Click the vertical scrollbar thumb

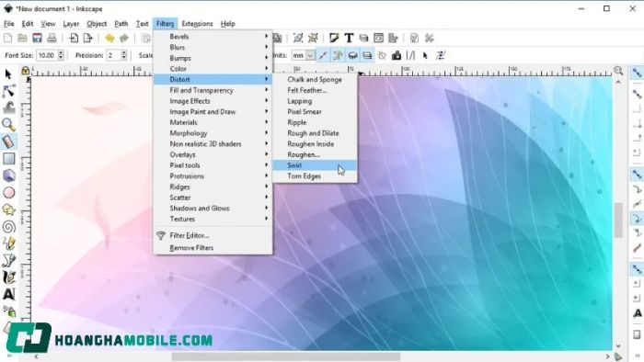618,221
